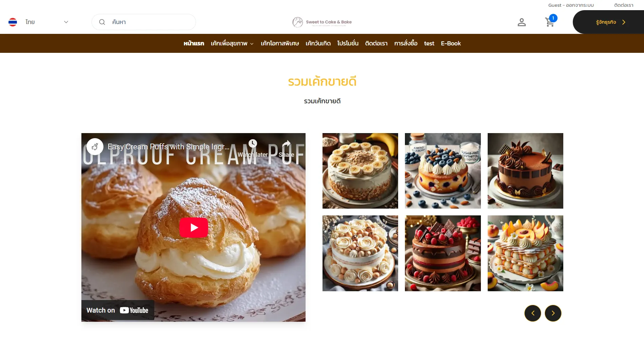Open the user account icon
Viewport: 644px width, 339px height.
point(522,22)
